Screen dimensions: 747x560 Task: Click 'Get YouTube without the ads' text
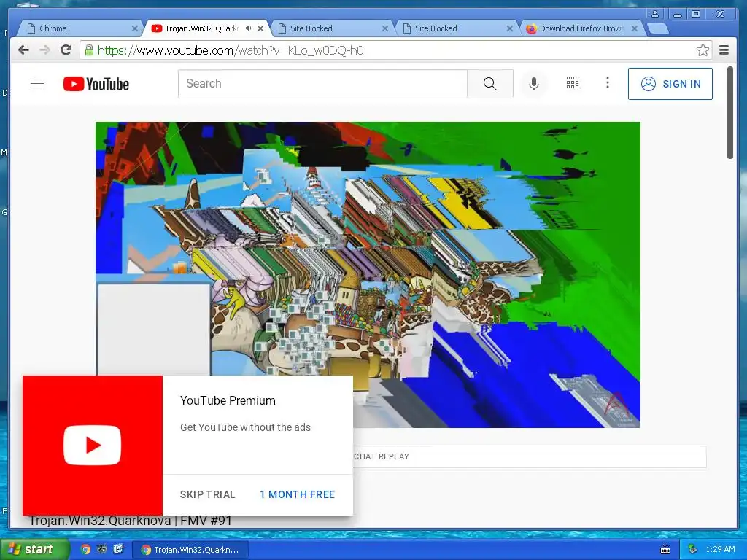[x=245, y=427]
